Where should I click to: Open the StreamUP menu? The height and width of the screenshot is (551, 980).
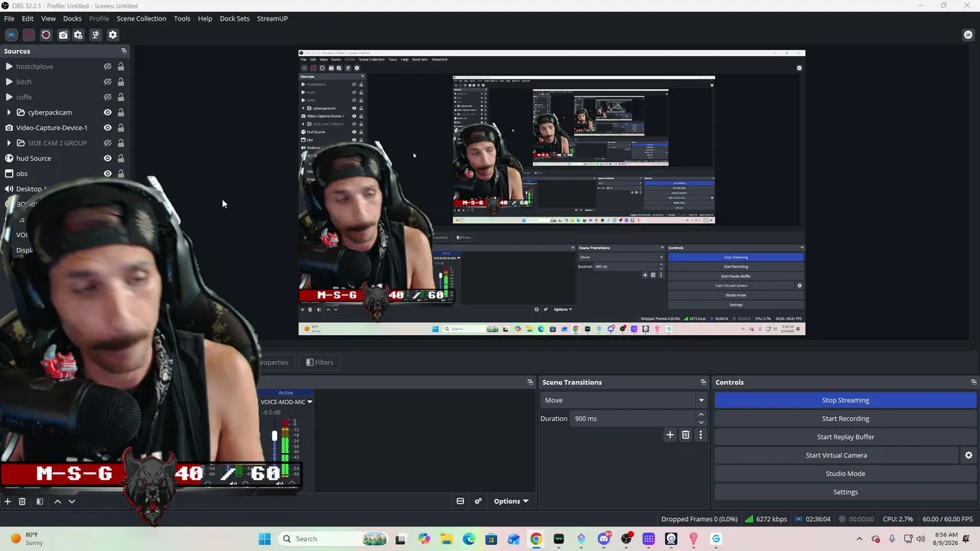273,18
